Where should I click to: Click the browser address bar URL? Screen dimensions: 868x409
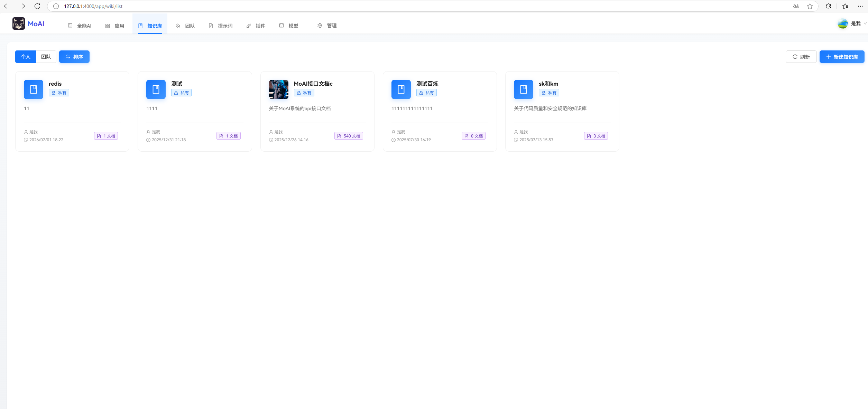pyautogui.click(x=93, y=6)
